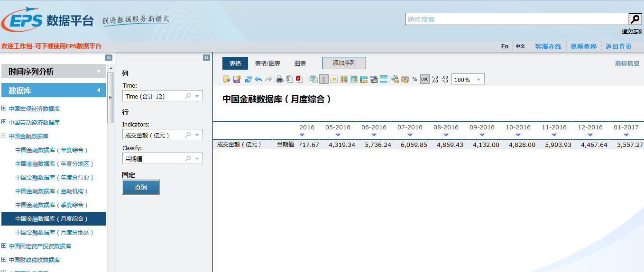Click sort arrow under 05-2016 column
Viewport: 644px width, 272px height.
pyautogui.click(x=338, y=135)
